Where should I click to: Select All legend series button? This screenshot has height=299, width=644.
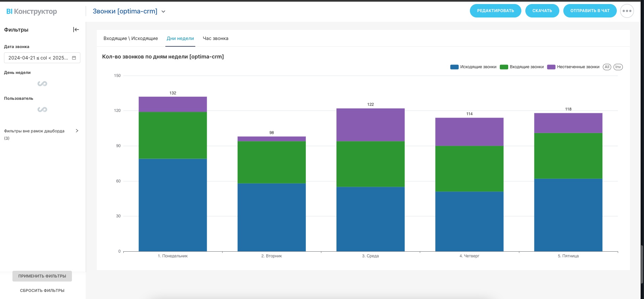607,67
